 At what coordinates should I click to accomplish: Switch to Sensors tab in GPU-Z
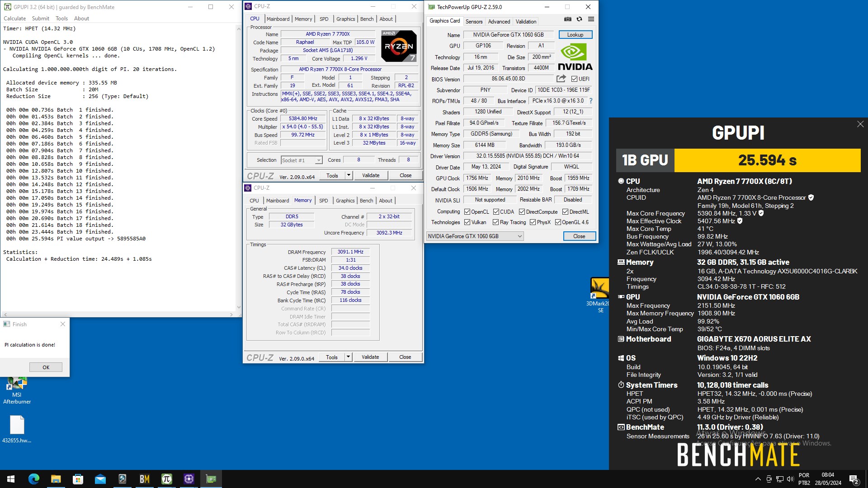(474, 22)
